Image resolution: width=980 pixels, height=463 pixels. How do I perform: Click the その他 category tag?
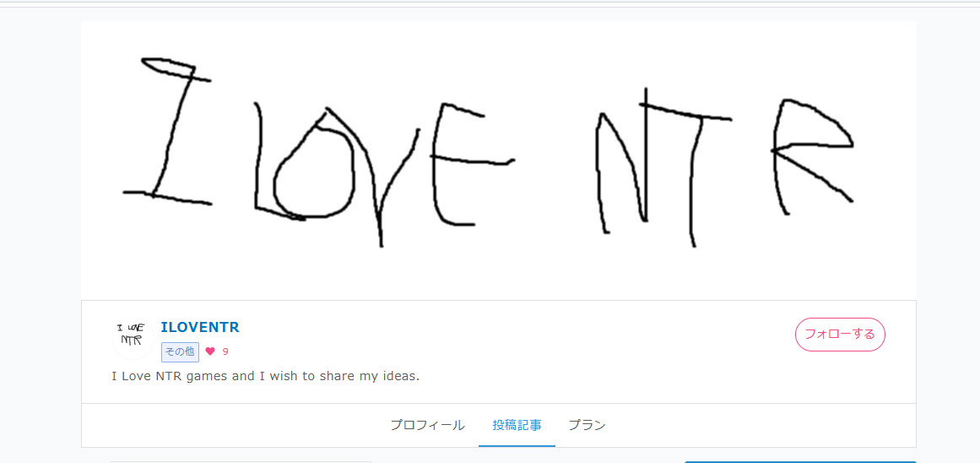click(180, 351)
